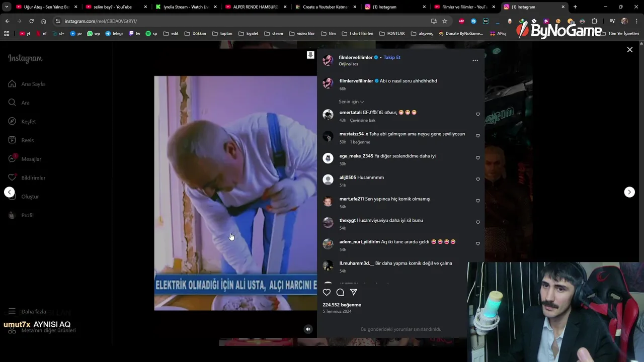Share the reel via paper-plane icon
The height and width of the screenshot is (362, 644).
[x=354, y=292]
